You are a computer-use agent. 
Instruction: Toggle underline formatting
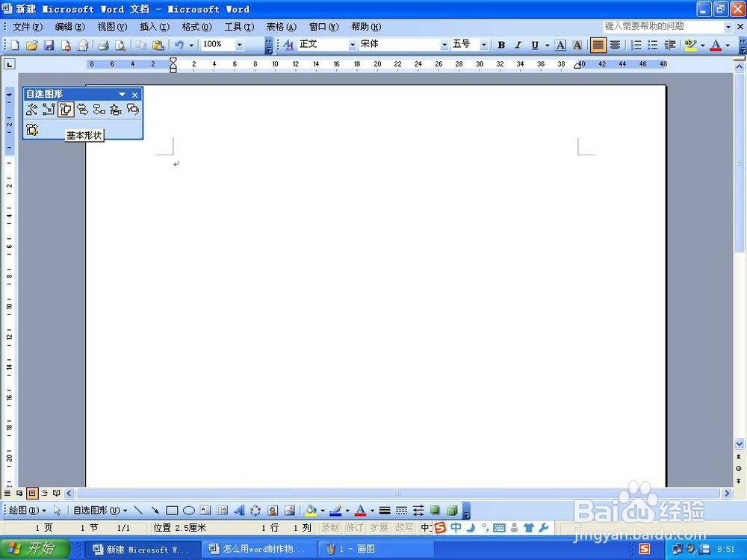click(x=535, y=46)
